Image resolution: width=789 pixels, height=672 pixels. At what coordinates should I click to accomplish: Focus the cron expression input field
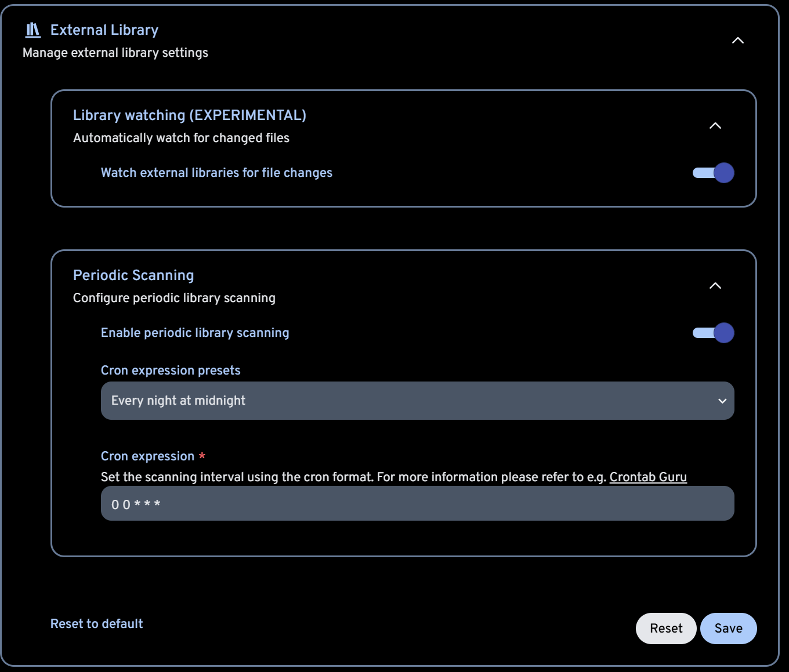click(x=417, y=503)
